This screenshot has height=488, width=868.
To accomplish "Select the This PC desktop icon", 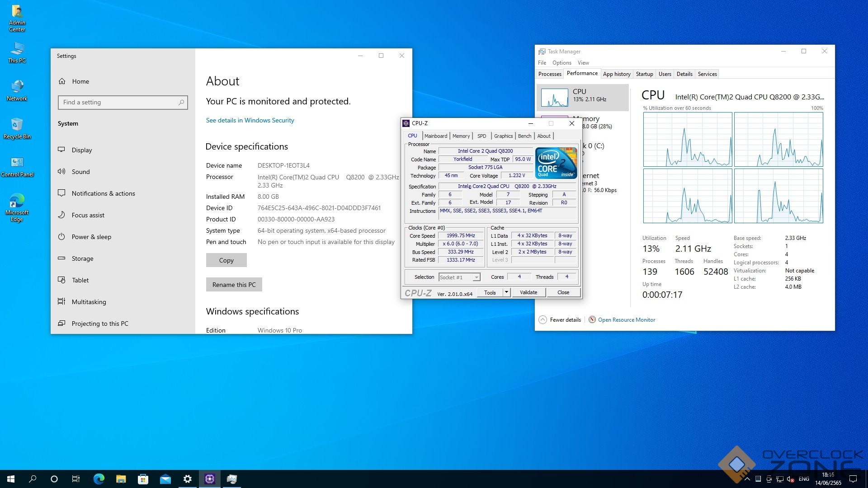I will (17, 52).
